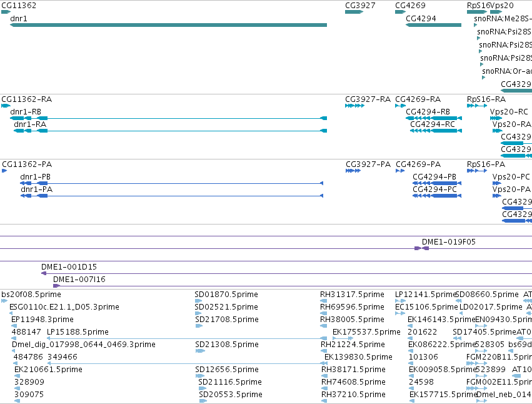This screenshot has width=532, height=404.
Task: Click the 349466 EST label
Action: pos(63,357)
